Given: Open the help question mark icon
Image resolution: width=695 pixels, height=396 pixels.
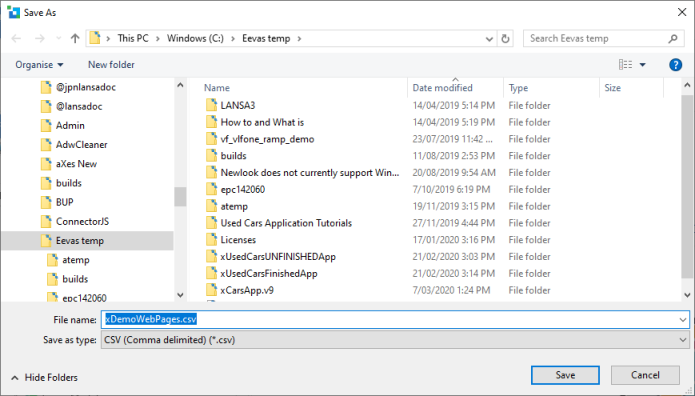Looking at the screenshot, I should (x=675, y=65).
